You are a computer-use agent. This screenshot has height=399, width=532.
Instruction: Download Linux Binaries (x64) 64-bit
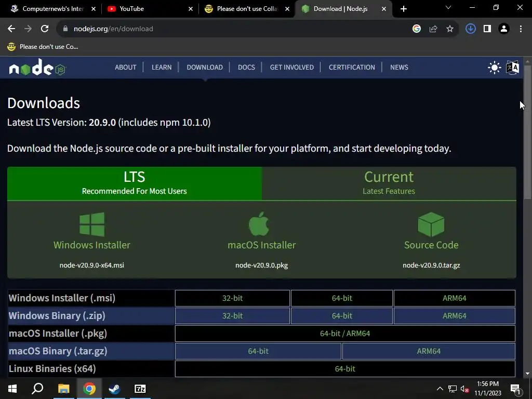[x=345, y=368]
